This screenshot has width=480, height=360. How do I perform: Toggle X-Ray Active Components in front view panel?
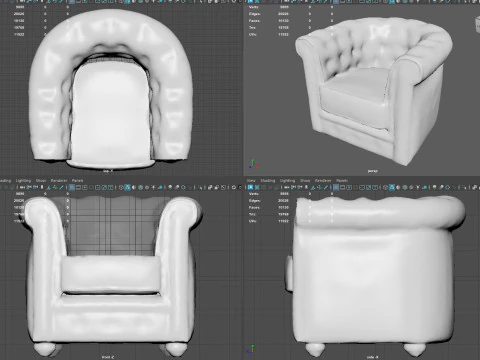pyautogui.click(x=217, y=188)
